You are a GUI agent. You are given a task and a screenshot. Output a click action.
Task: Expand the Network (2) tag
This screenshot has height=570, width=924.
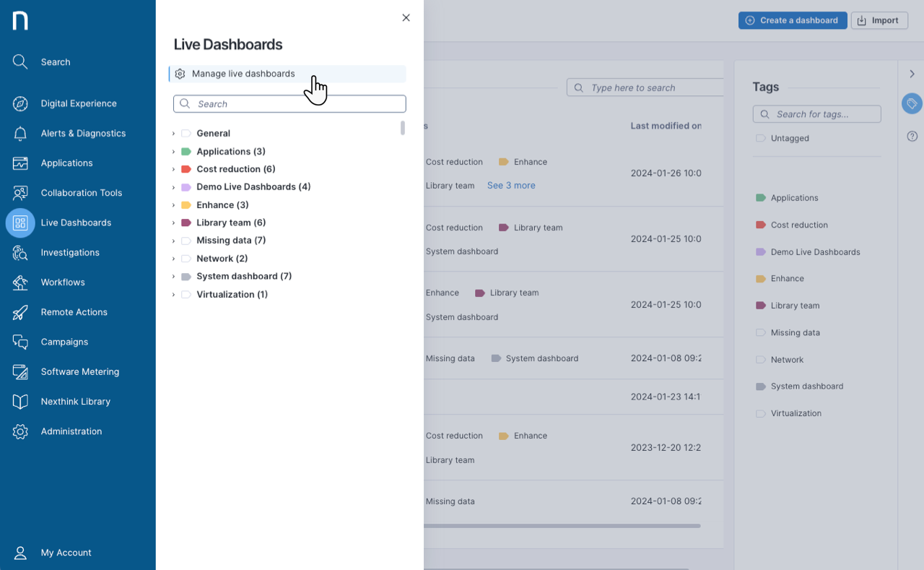[x=173, y=259]
